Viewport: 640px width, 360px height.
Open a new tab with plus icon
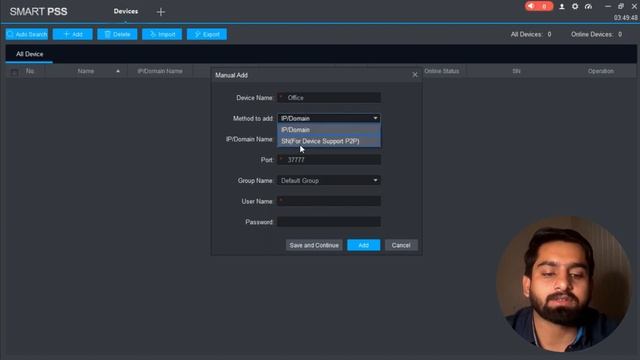click(161, 12)
